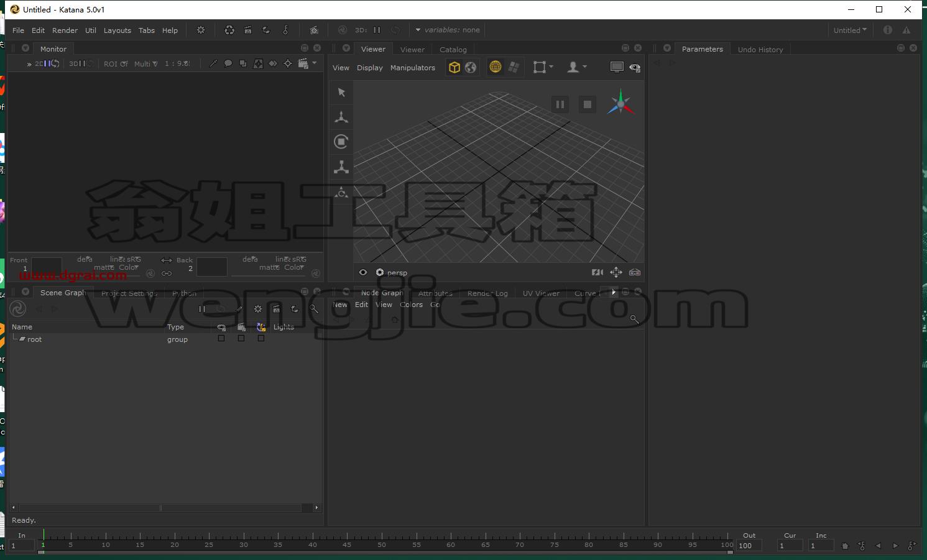The height and width of the screenshot is (560, 927).
Task: Open the Help menu
Action: tap(170, 30)
